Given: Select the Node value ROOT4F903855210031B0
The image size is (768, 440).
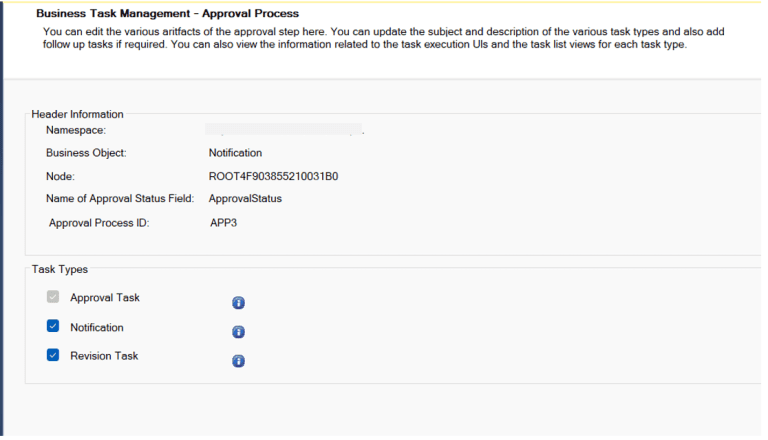Looking at the screenshot, I should point(273,176).
